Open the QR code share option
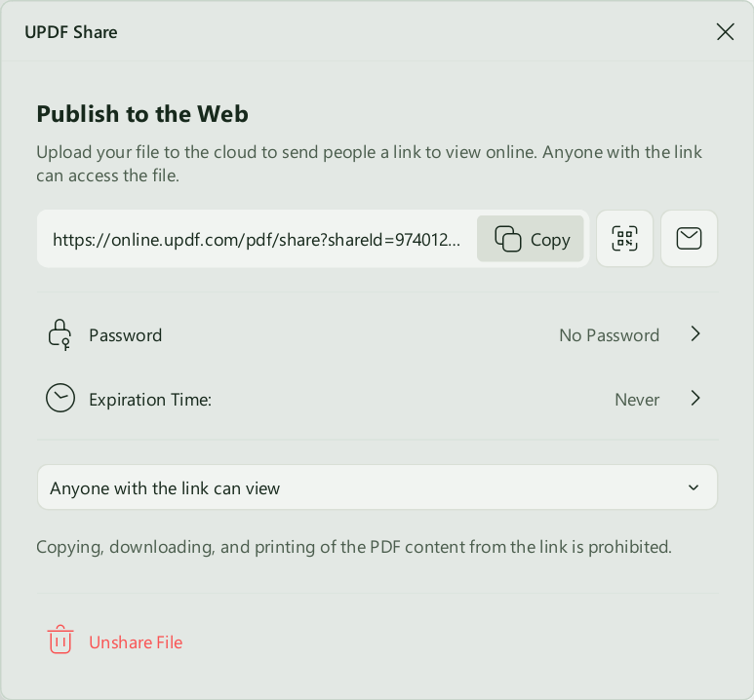 click(624, 239)
